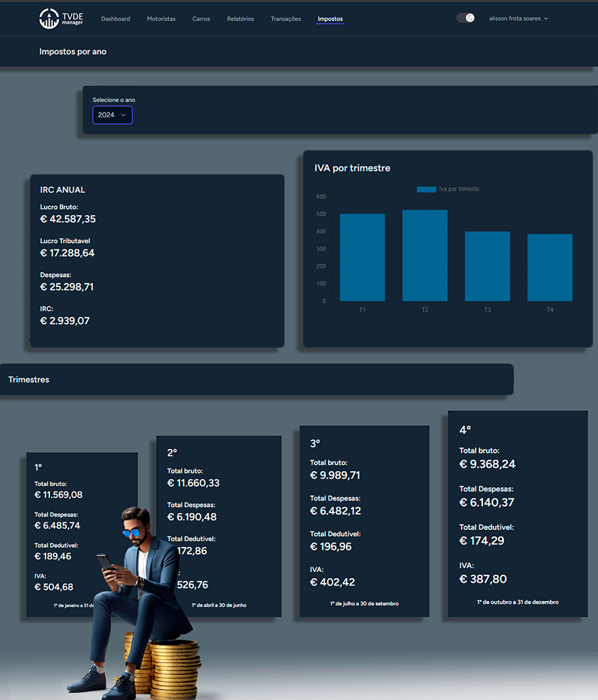Open the alisson frota soares user menu
598x700 pixels.
tap(517, 19)
